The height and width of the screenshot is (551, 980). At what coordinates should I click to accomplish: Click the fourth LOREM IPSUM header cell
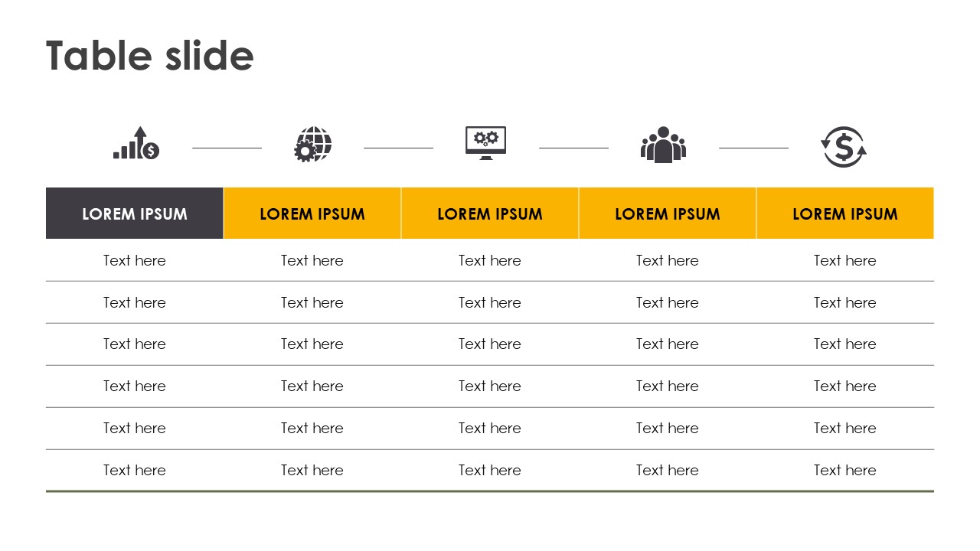tap(668, 214)
